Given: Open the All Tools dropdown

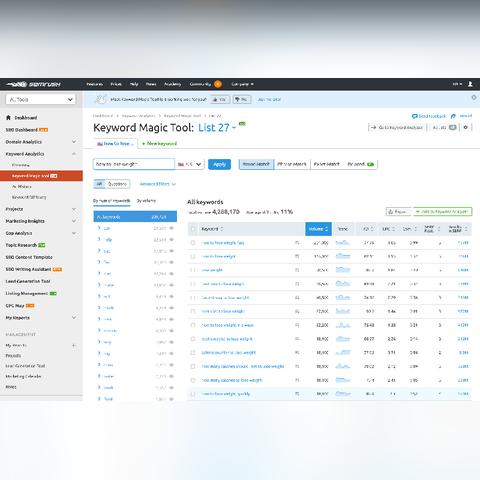Looking at the screenshot, I should (x=41, y=99).
